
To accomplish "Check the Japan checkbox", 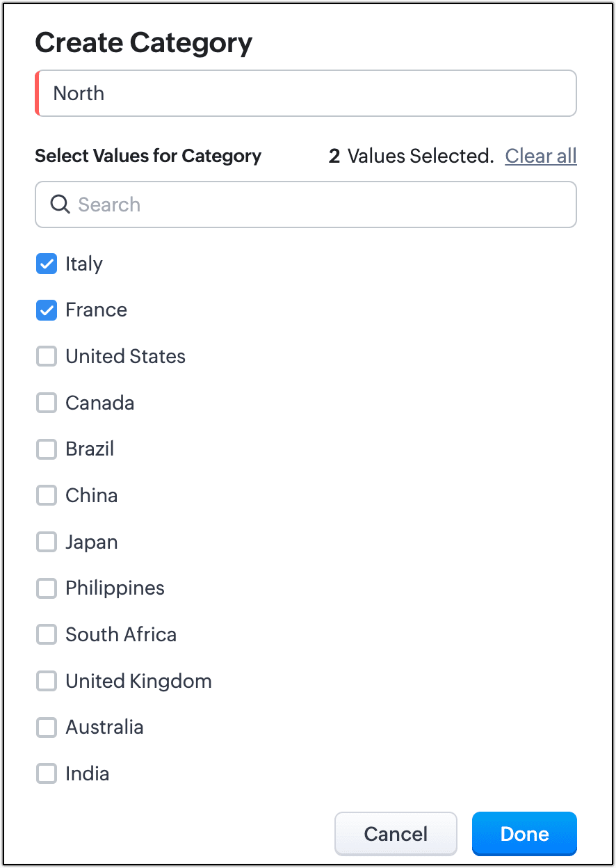I will click(x=47, y=542).
